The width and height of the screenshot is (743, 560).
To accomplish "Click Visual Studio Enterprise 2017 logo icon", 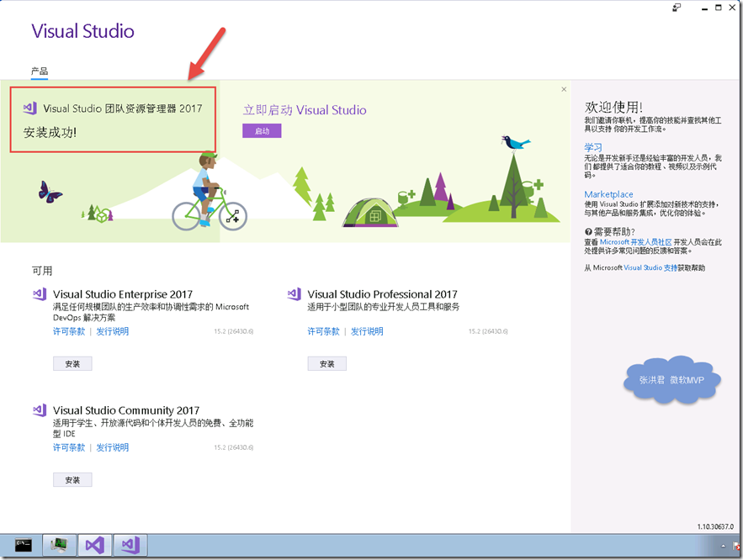I will (x=40, y=294).
